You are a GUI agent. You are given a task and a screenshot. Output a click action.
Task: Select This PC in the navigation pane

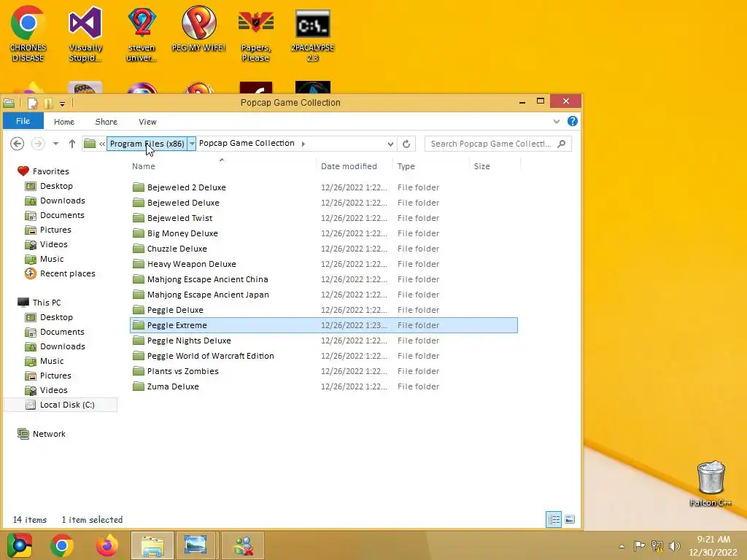tap(39, 303)
